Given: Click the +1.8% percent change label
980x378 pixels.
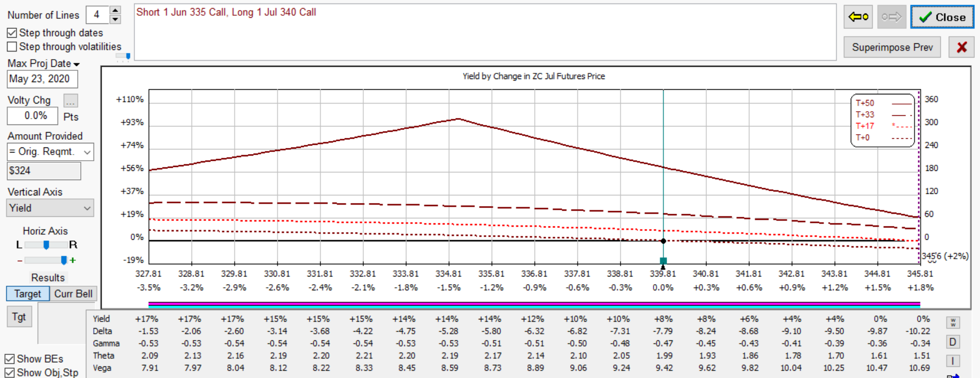Looking at the screenshot, I should click(x=920, y=288).
